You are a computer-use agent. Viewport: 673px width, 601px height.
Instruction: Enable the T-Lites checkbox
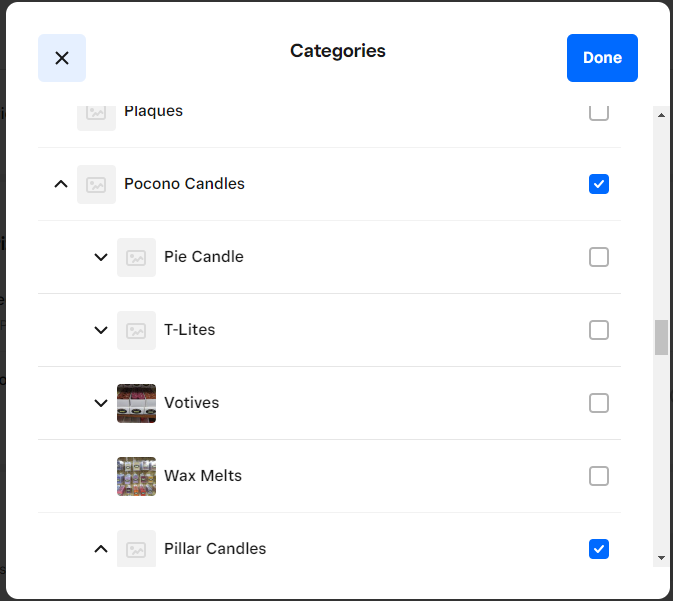tap(599, 330)
